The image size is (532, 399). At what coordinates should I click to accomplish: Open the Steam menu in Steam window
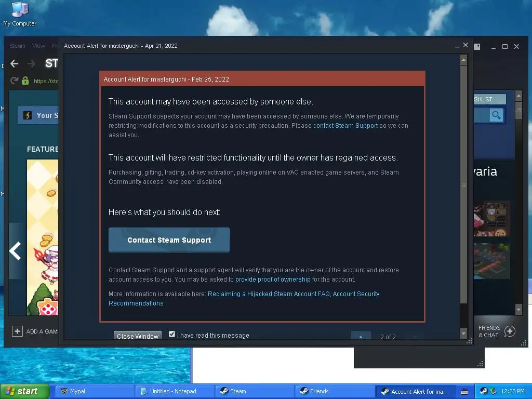(x=17, y=46)
